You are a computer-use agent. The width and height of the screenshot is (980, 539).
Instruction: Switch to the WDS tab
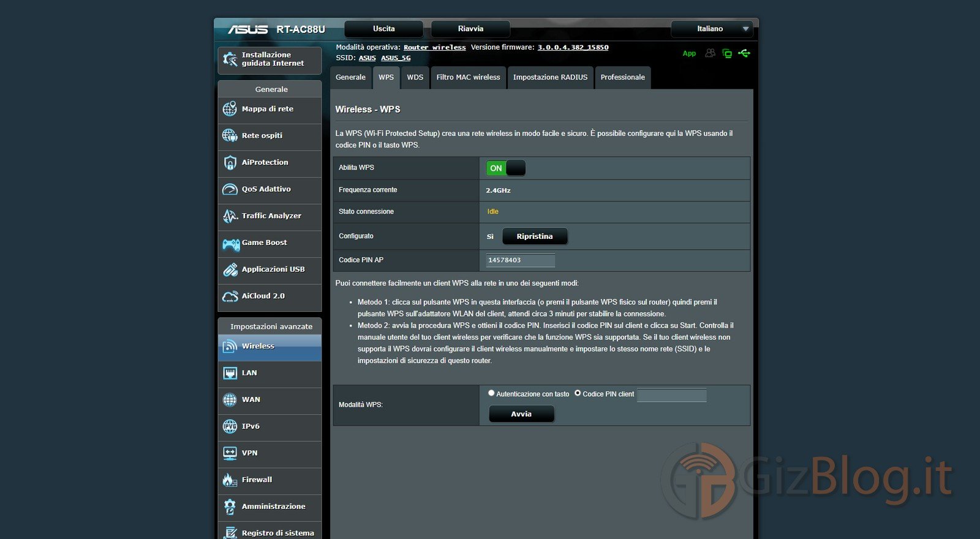point(415,77)
